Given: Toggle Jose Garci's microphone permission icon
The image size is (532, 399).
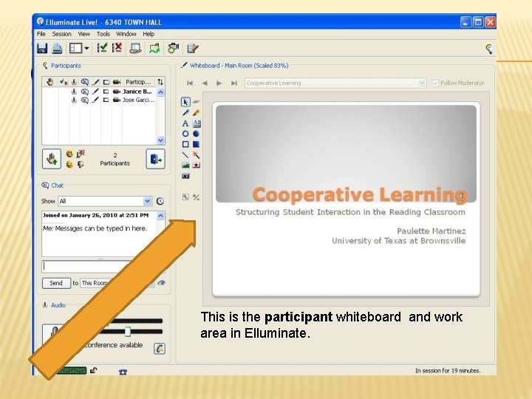Looking at the screenshot, I should [74, 100].
